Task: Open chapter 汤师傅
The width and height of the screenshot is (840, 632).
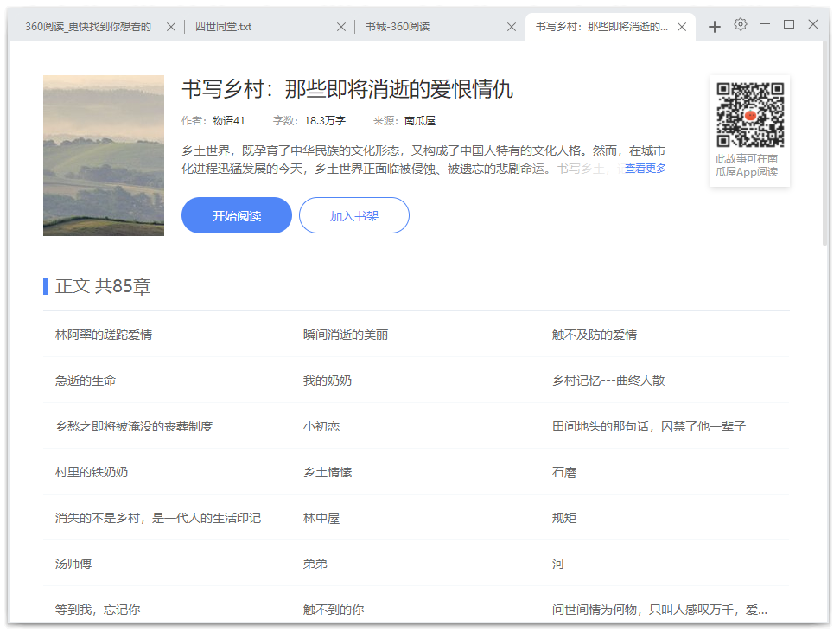Action: tap(74, 563)
